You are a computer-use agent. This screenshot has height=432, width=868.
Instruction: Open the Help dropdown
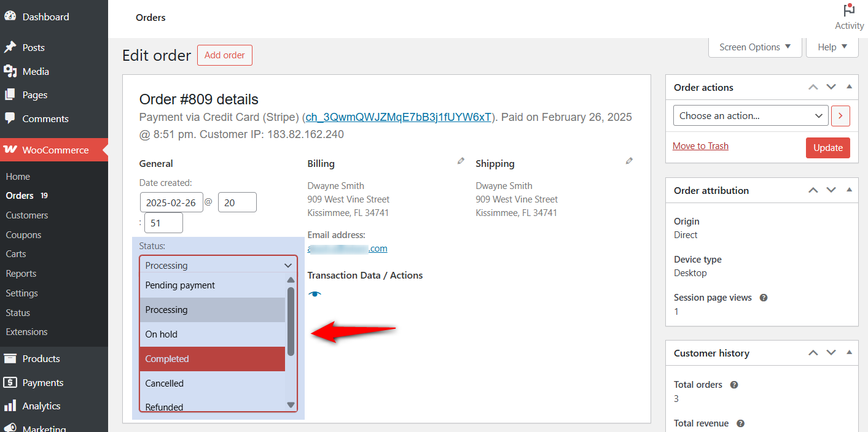pos(832,47)
